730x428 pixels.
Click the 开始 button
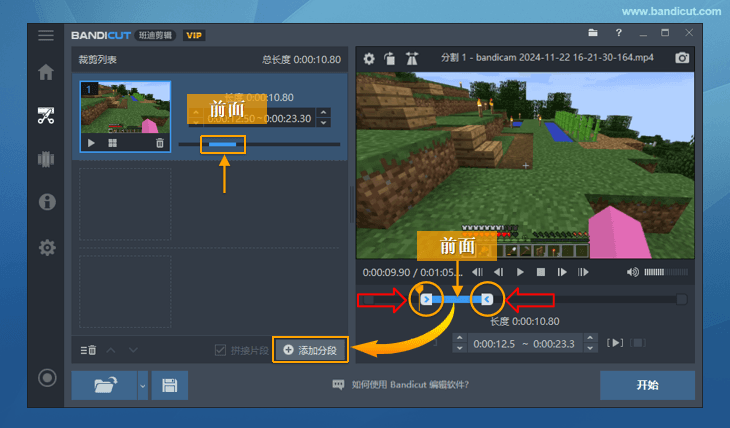[647, 385]
